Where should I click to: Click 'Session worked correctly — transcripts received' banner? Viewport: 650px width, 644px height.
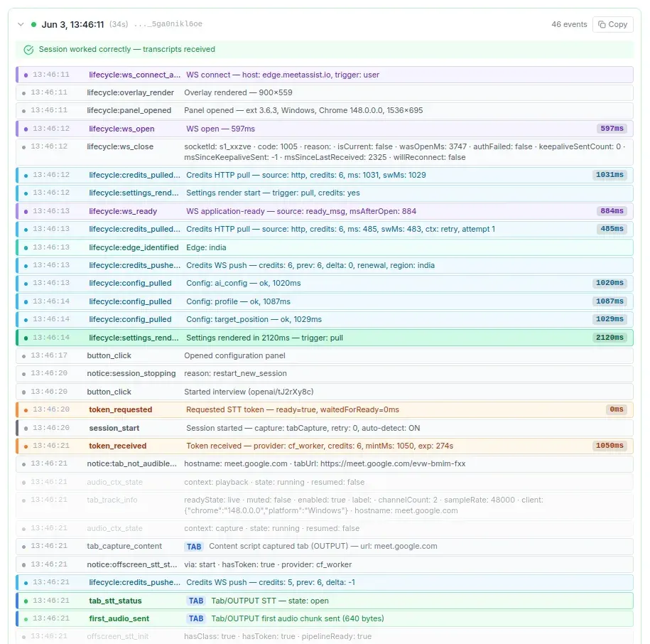[x=325, y=49]
